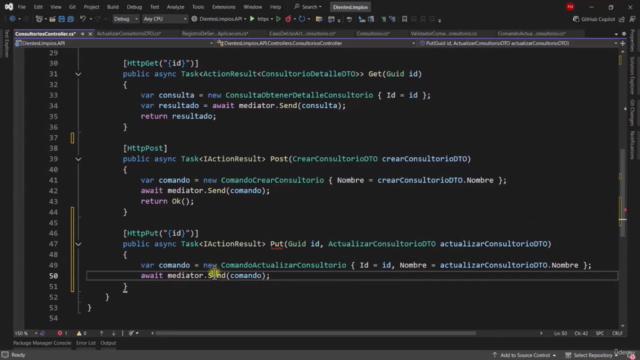Click ComandoActualizarConsultorio on line 49
This screenshot has width=640, height=360.
tap(283, 265)
